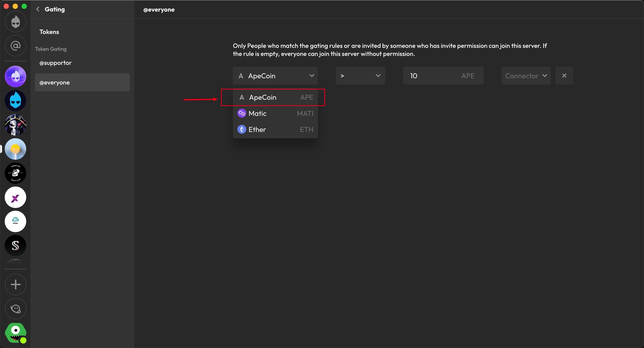Click the Gating header title
Screen dimensions: 644x348
tap(55, 9)
